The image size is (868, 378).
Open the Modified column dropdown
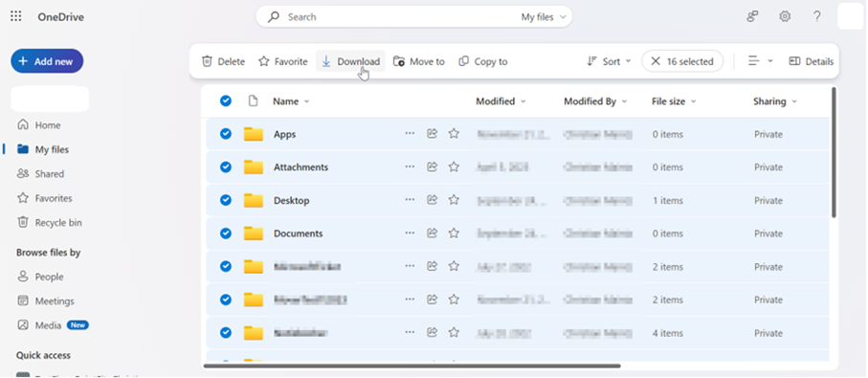(x=501, y=101)
